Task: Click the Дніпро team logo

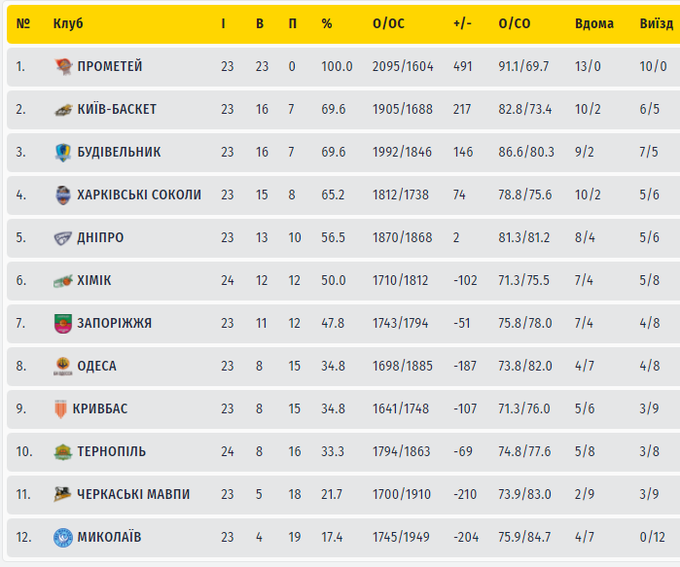Action: point(63,238)
